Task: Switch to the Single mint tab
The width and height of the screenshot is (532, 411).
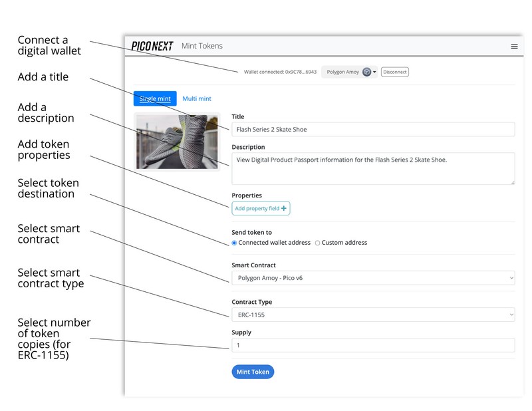Action: click(155, 98)
